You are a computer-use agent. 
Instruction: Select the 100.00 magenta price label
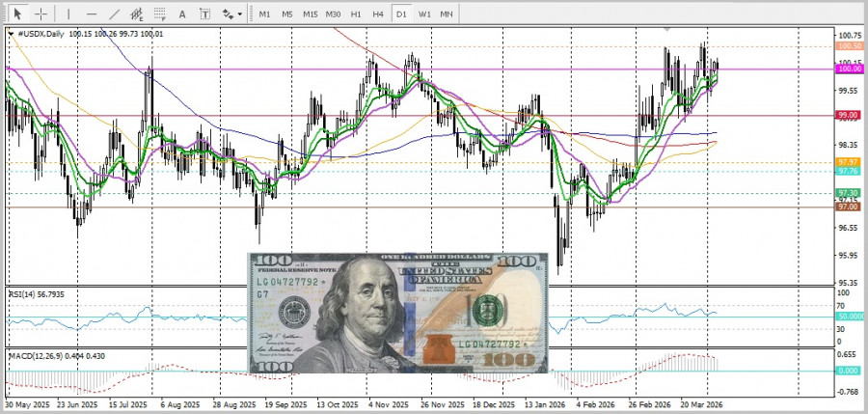[850, 69]
